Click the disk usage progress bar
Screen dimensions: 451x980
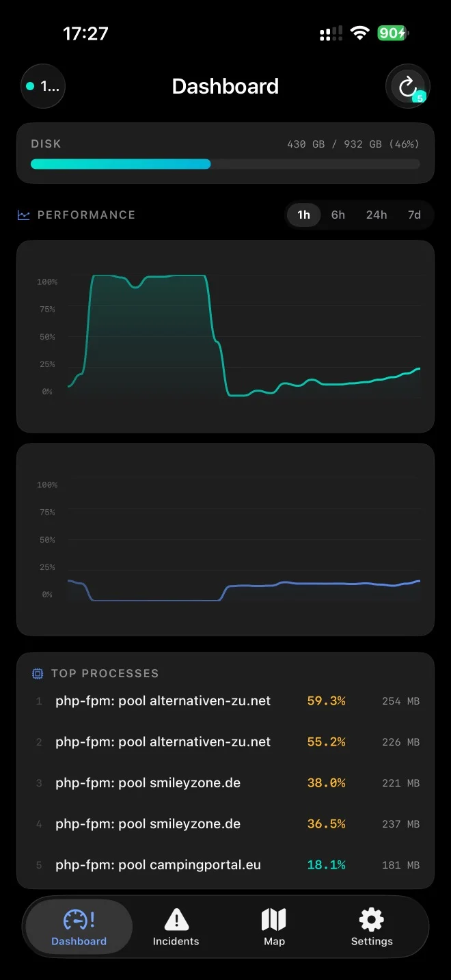[225, 164]
